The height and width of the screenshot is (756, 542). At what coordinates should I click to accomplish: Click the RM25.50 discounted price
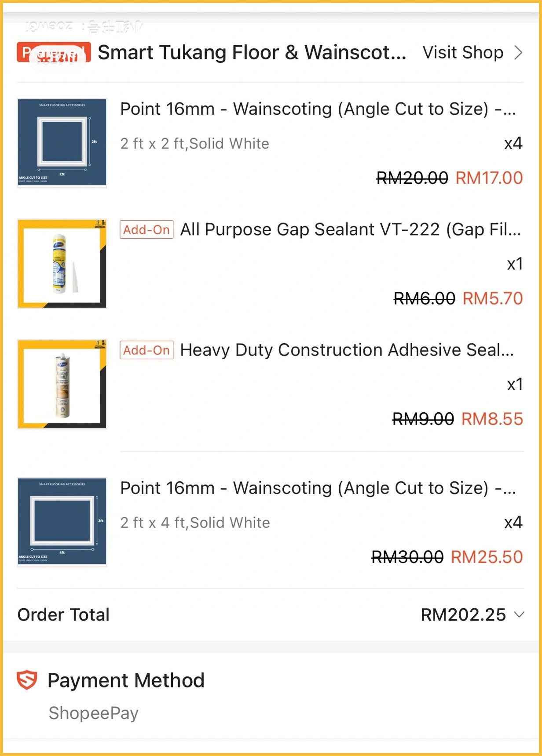[487, 557]
